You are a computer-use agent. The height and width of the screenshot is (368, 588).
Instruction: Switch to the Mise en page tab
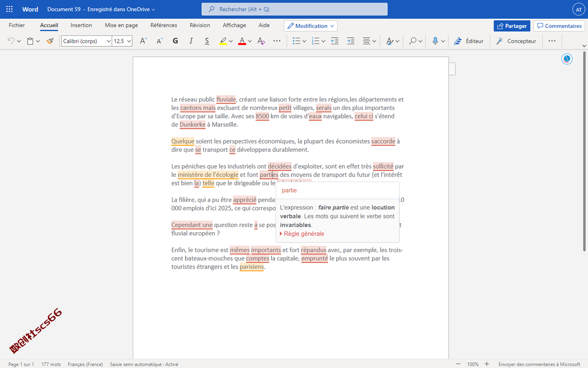click(x=121, y=25)
